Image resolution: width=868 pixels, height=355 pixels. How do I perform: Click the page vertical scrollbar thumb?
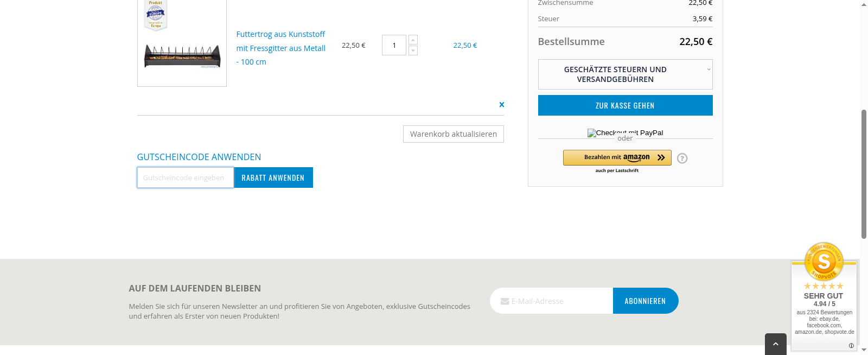coord(864,174)
